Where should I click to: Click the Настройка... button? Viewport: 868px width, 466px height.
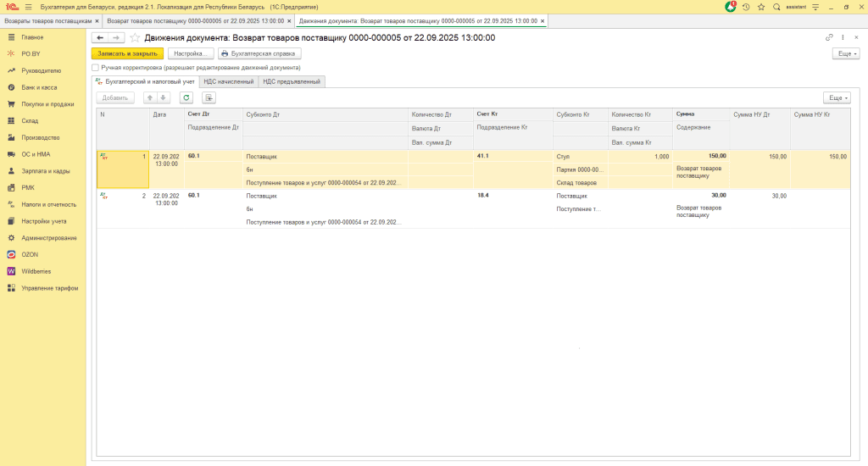tap(190, 53)
